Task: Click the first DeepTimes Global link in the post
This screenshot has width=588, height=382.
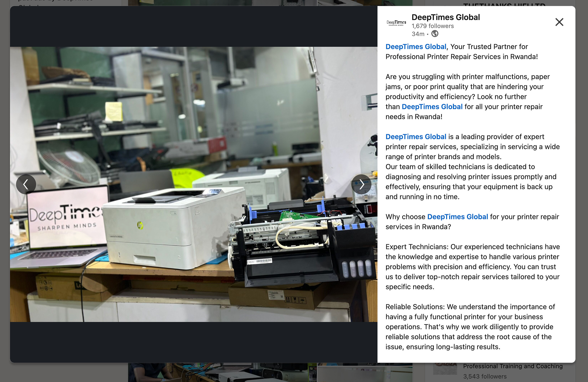Action: click(416, 47)
